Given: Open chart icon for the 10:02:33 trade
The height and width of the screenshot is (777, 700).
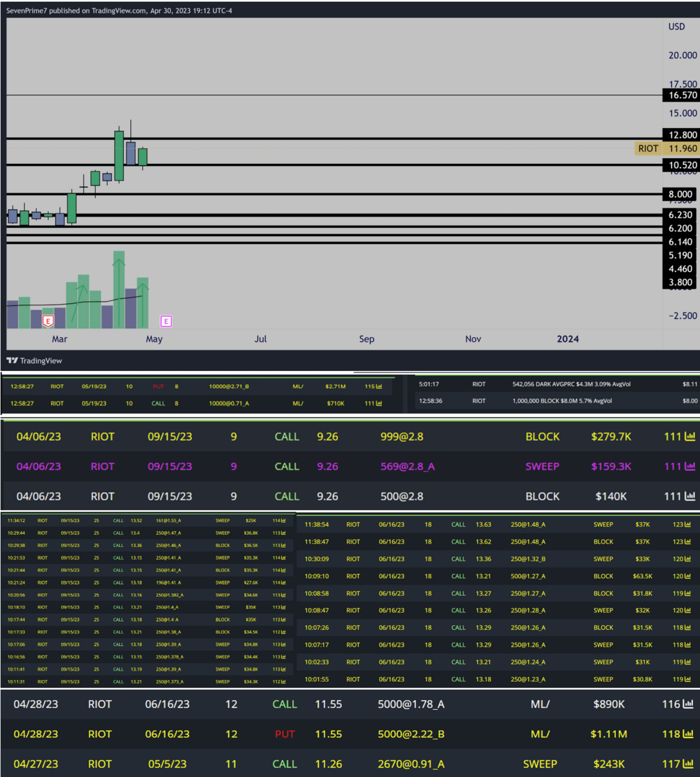Looking at the screenshot, I should (x=688, y=662).
